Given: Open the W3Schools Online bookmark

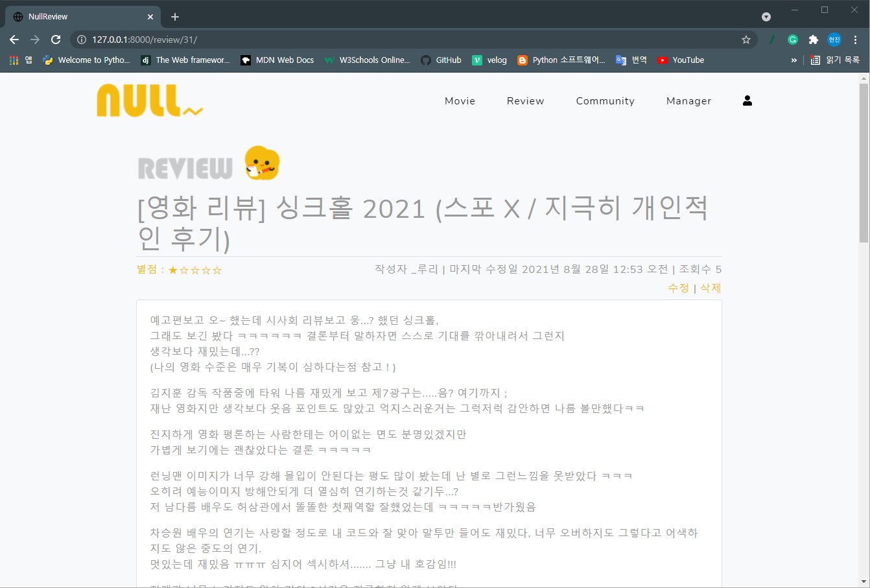Looking at the screenshot, I should click(368, 60).
